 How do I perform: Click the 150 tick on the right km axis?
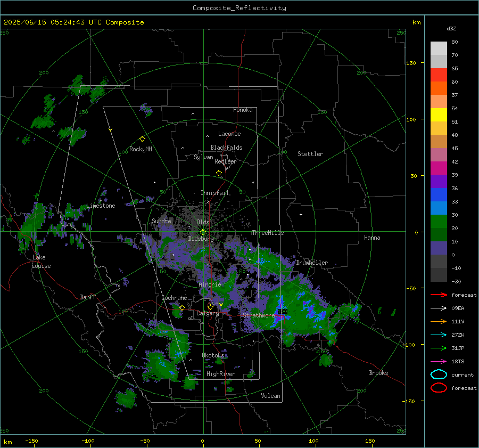pyautogui.click(x=411, y=63)
